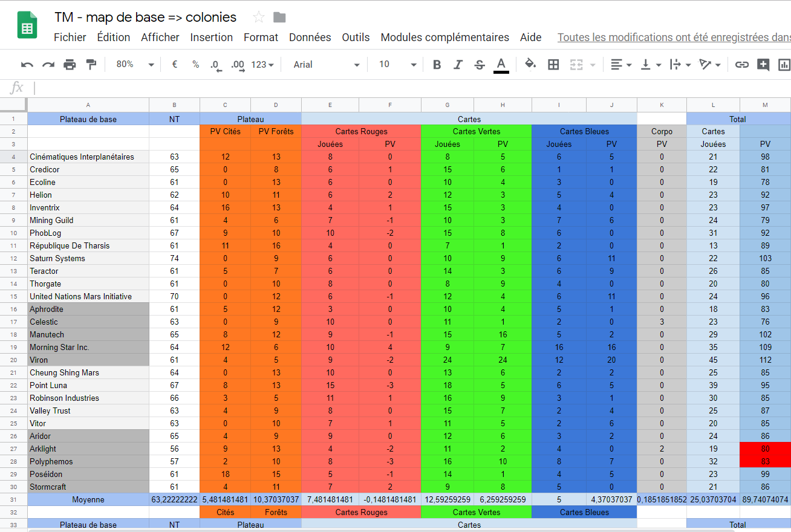Open the fill color picker
The height and width of the screenshot is (532, 791).
530,64
